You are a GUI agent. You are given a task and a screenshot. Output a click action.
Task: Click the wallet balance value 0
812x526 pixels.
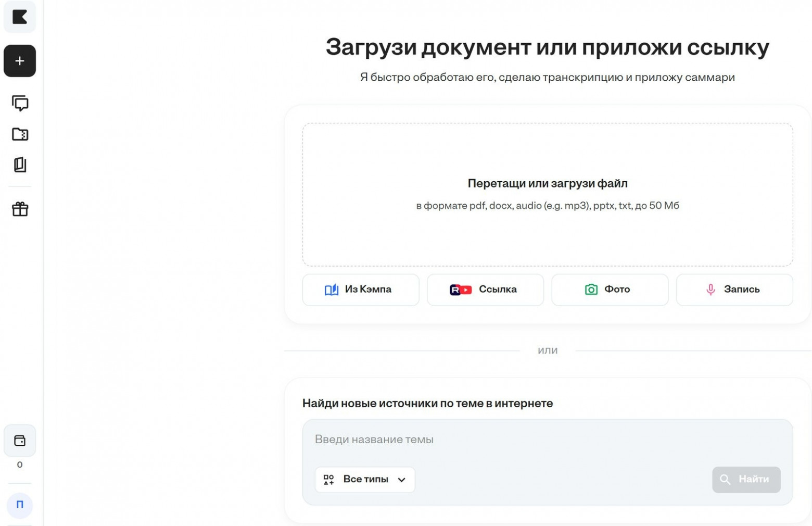point(20,465)
